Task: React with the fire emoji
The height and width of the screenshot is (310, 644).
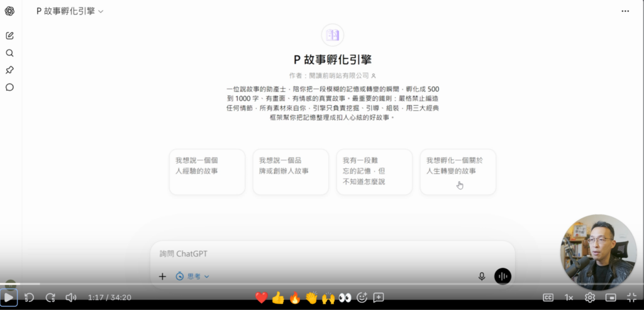Action: tap(295, 297)
